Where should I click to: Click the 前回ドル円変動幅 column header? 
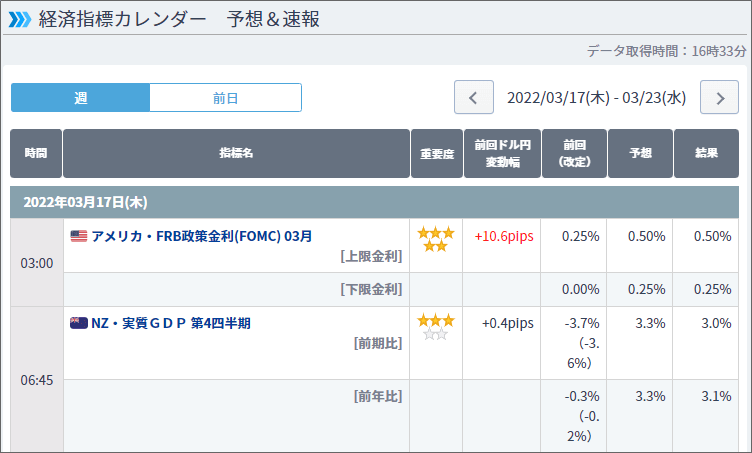coord(502,154)
